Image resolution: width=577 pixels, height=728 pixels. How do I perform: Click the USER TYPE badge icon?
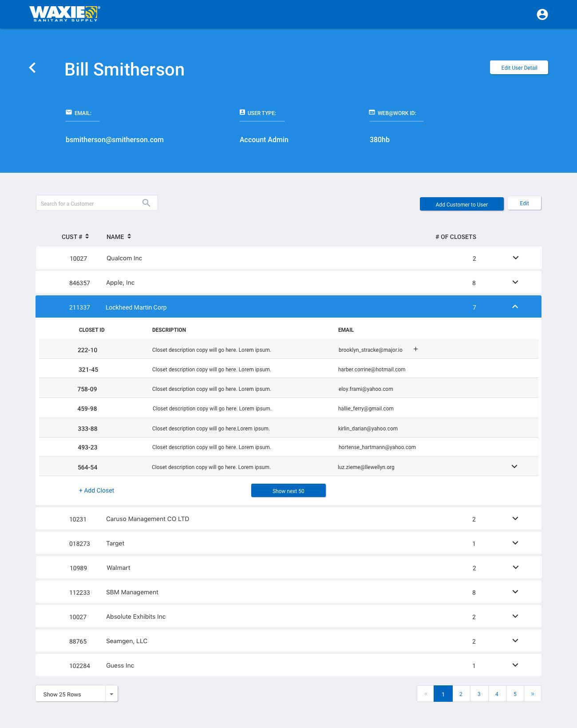pyautogui.click(x=242, y=112)
